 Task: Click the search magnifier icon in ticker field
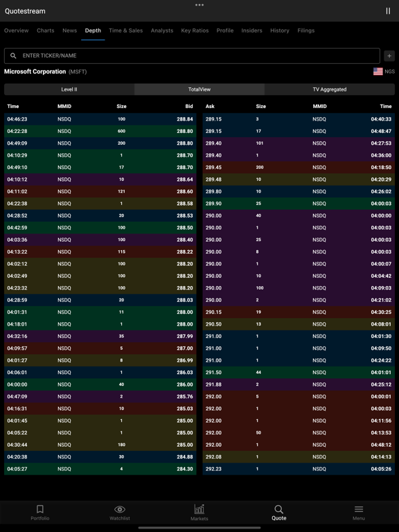point(13,55)
